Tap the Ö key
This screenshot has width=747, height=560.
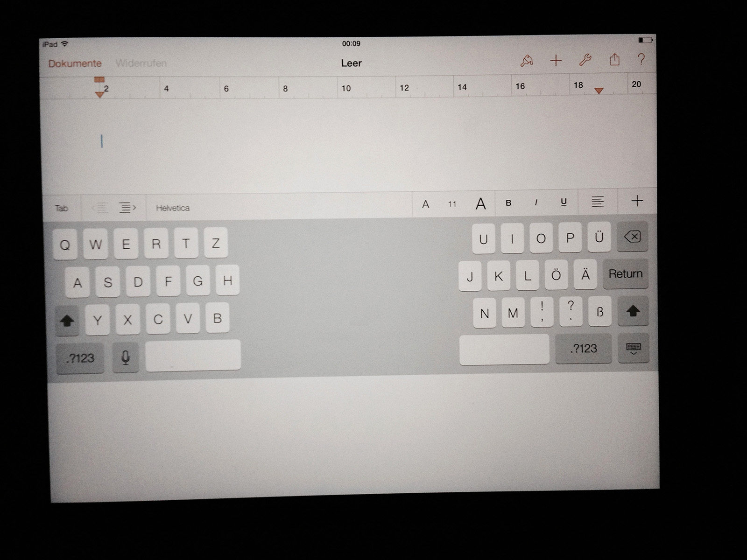pyautogui.click(x=556, y=275)
